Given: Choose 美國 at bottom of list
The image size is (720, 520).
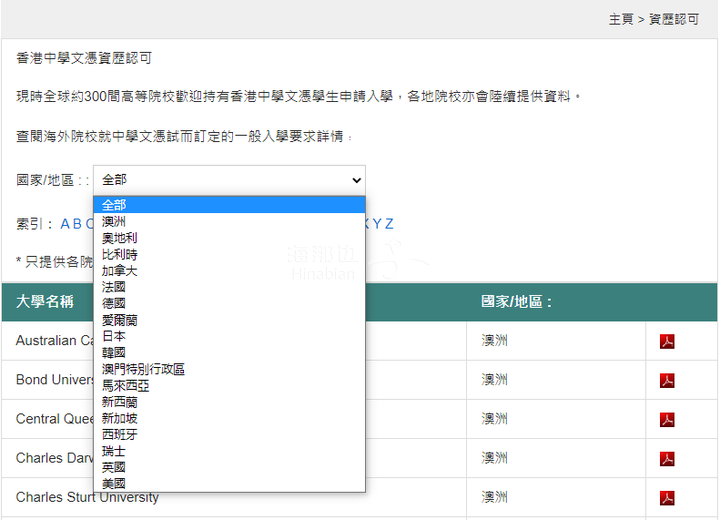Looking at the screenshot, I should [230, 483].
